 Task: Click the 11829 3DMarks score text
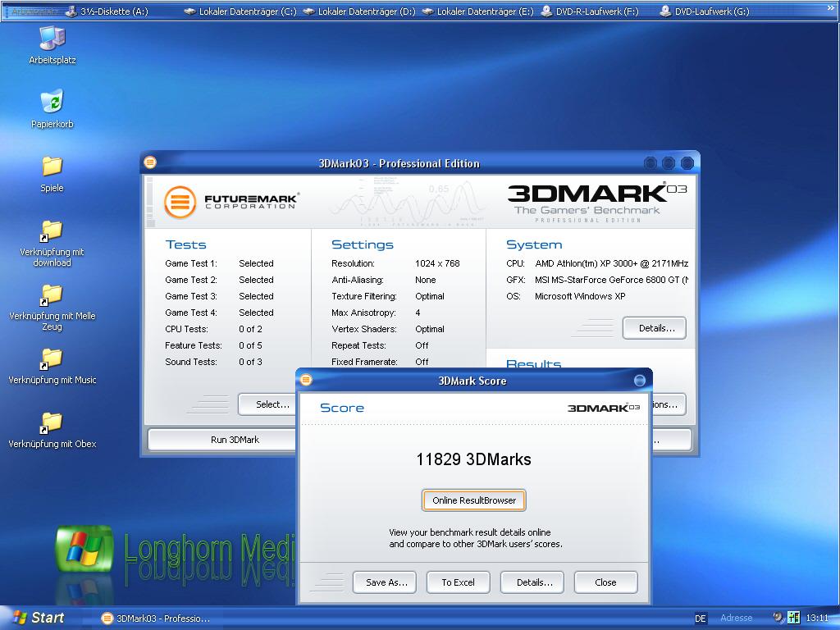tap(473, 459)
